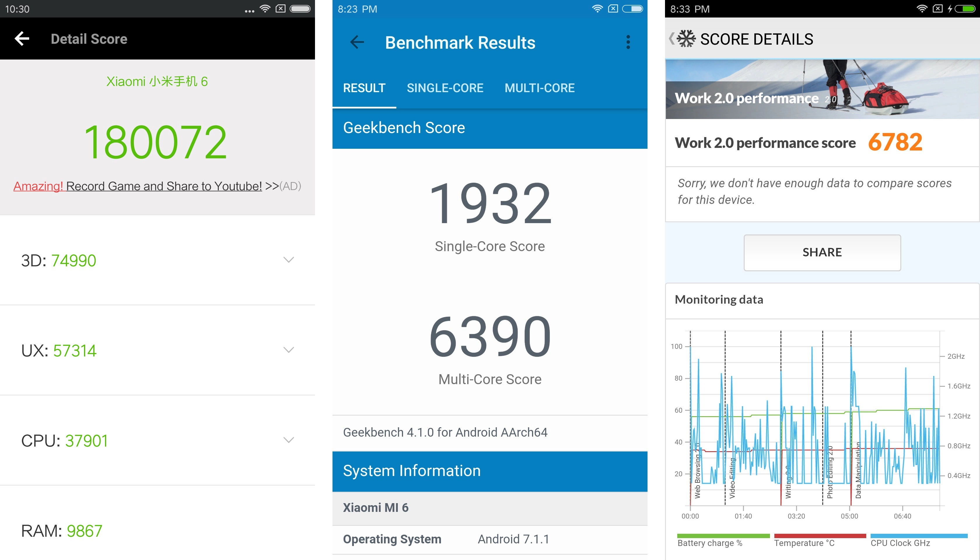The height and width of the screenshot is (560, 980).
Task: Tap the charging battery icon in PCMark status bar
Action: [962, 9]
